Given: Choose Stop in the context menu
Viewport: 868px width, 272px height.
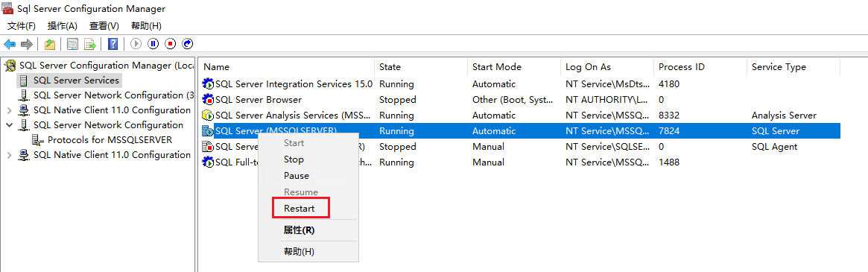Looking at the screenshot, I should tap(308, 159).
